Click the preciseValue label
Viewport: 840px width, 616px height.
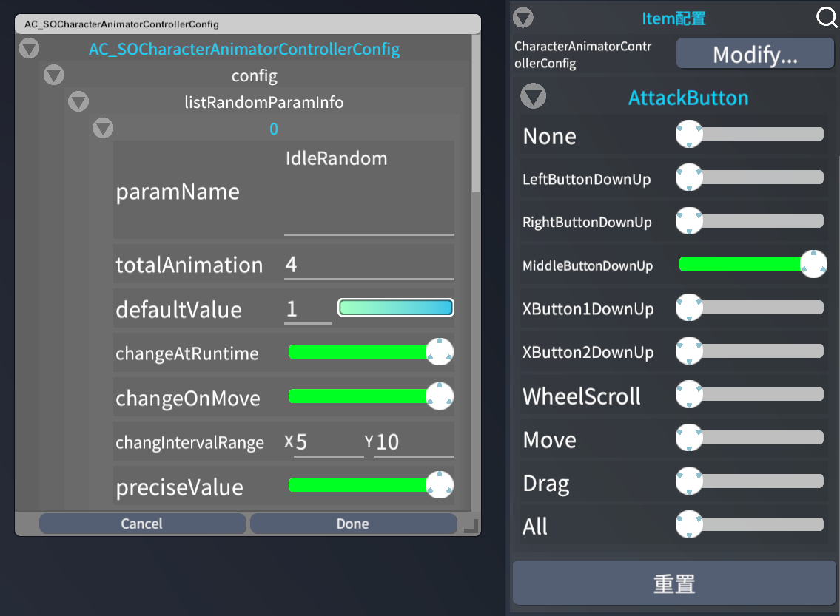point(179,487)
